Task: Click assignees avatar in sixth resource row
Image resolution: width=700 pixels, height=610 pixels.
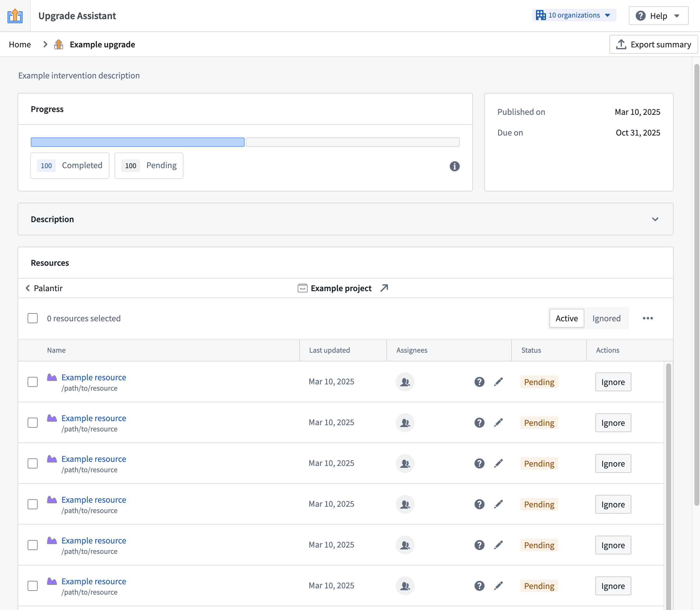Action: coord(405,586)
